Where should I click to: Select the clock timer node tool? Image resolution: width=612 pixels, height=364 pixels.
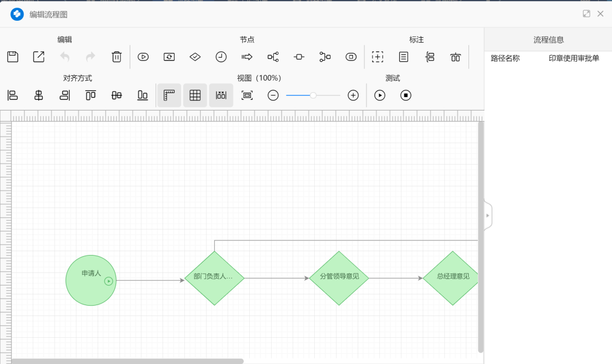coord(221,57)
